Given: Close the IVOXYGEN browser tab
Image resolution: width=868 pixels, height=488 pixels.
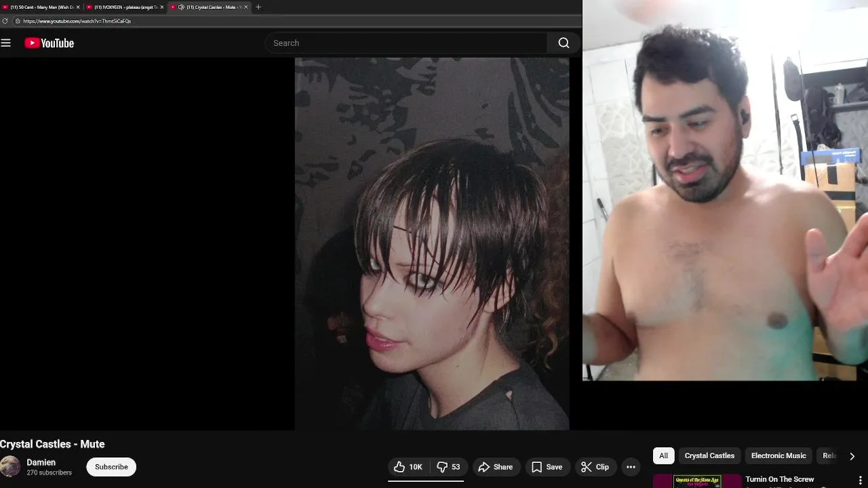Looking at the screenshot, I should pos(161,7).
